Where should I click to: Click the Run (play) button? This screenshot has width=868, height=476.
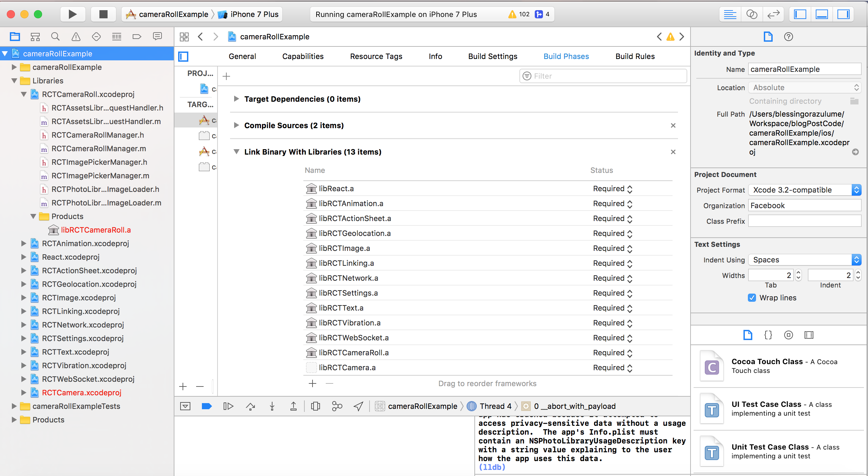(72, 14)
